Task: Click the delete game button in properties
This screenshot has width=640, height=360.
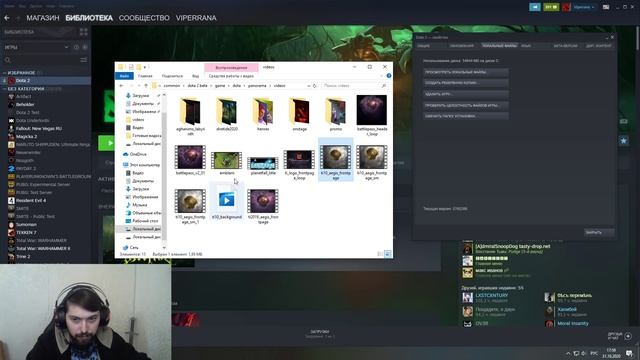Action: pyautogui.click(x=466, y=94)
